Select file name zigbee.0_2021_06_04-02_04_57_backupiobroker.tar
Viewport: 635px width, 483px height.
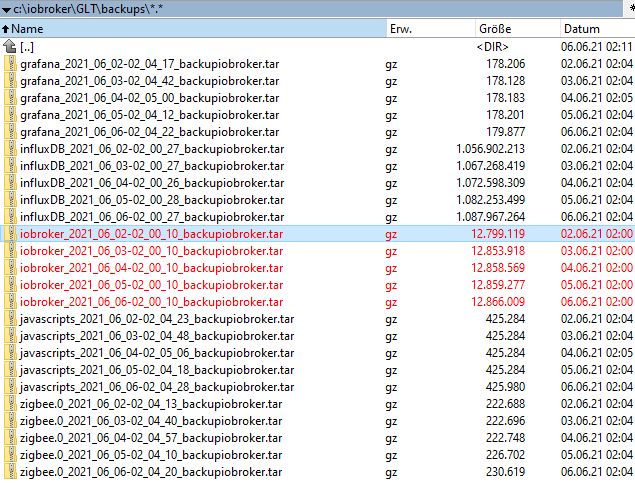tap(151, 438)
